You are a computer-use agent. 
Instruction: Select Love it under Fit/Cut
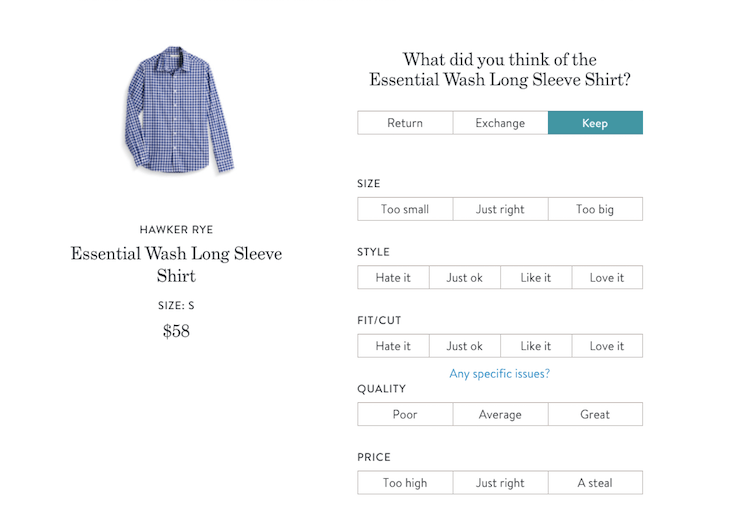click(x=607, y=346)
